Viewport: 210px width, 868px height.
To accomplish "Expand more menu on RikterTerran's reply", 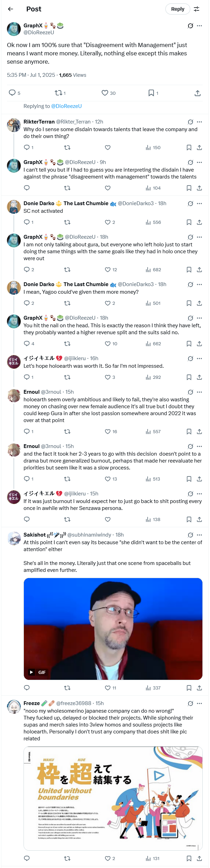I will click(199, 122).
